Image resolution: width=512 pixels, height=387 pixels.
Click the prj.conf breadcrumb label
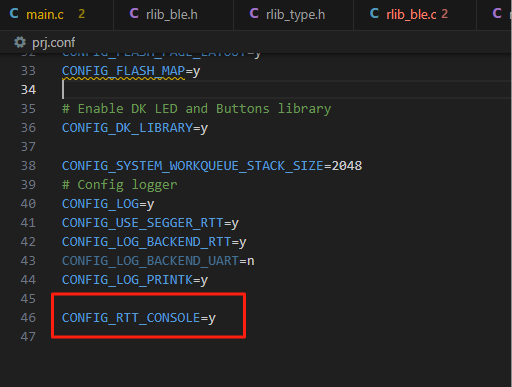[53, 43]
